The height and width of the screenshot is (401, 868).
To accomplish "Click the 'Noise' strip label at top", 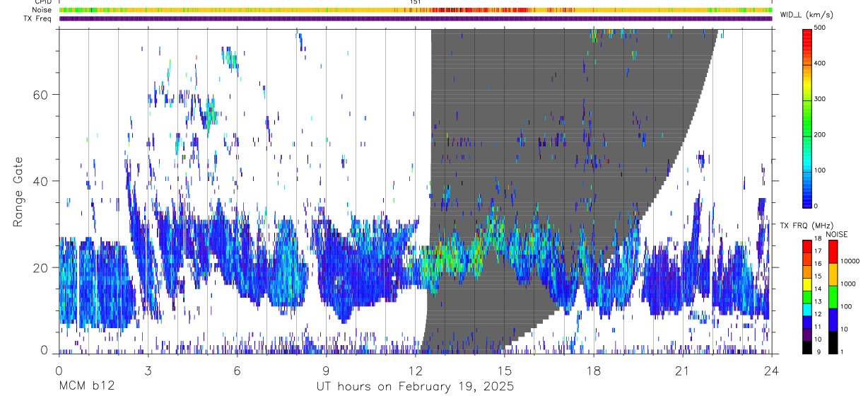I will coord(42,10).
